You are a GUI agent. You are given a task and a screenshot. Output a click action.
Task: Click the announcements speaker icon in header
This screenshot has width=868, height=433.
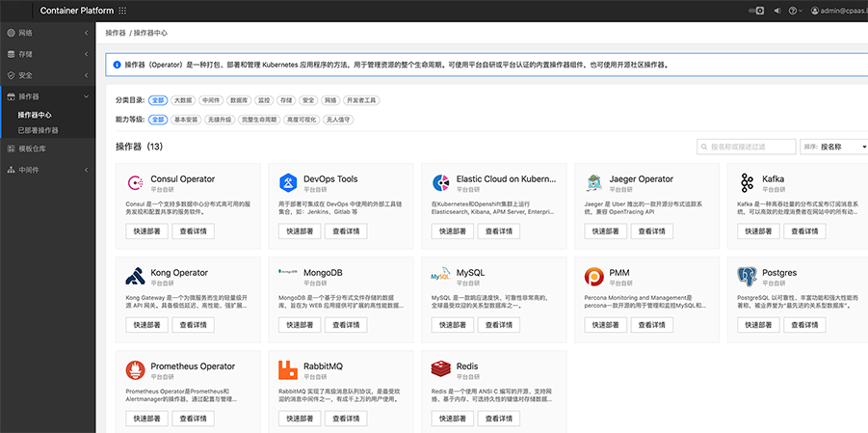click(x=777, y=11)
